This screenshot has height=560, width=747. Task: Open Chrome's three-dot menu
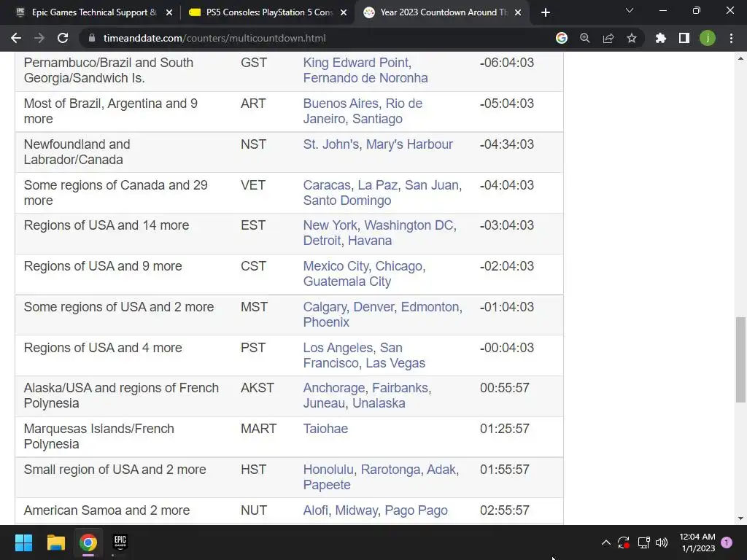pos(731,38)
